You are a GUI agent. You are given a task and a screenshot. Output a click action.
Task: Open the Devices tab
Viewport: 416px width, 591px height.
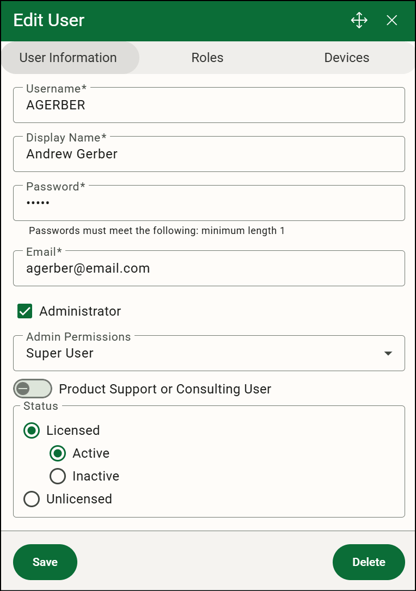pyautogui.click(x=347, y=58)
